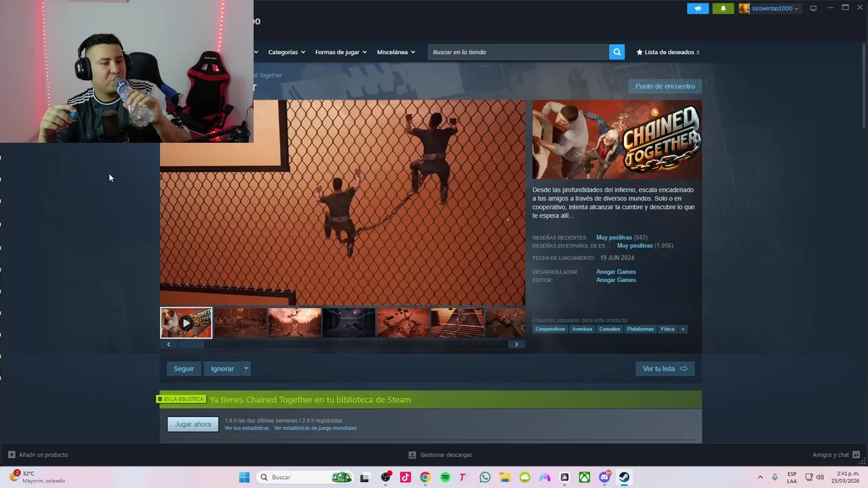
Task: Enter Big Picture mode via monitor icon
Action: pos(813,9)
